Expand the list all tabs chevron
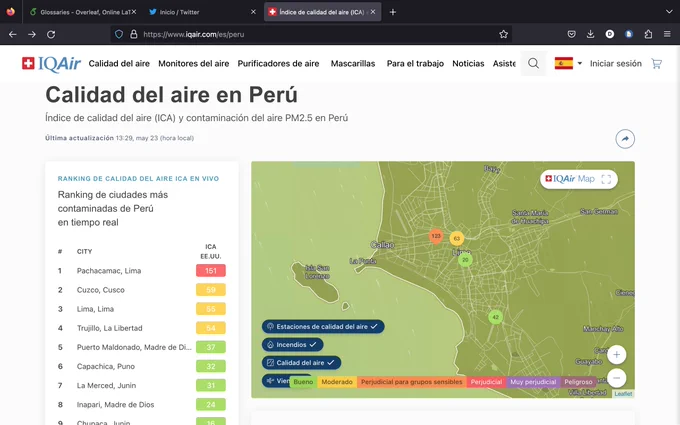 669,12
